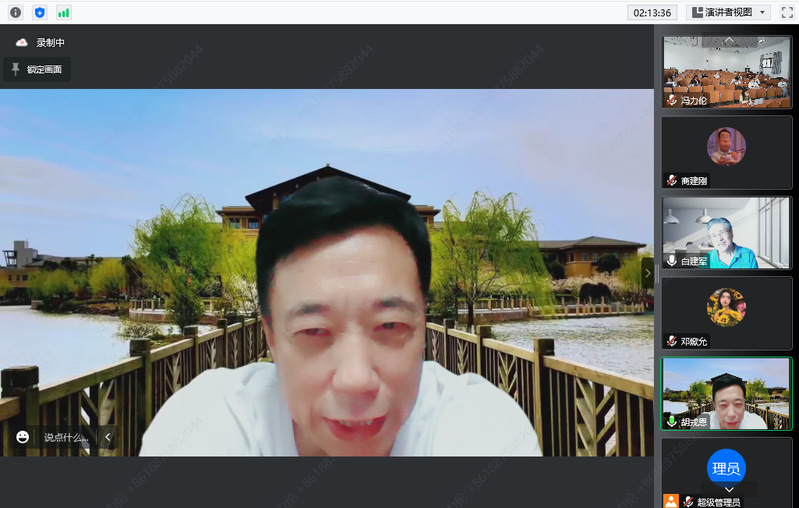Click the meeting info icon
Viewport: 799px width, 508px height.
click(x=15, y=12)
